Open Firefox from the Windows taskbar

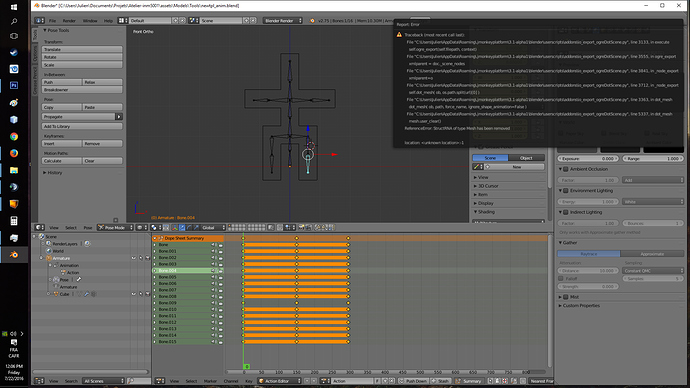point(14,153)
